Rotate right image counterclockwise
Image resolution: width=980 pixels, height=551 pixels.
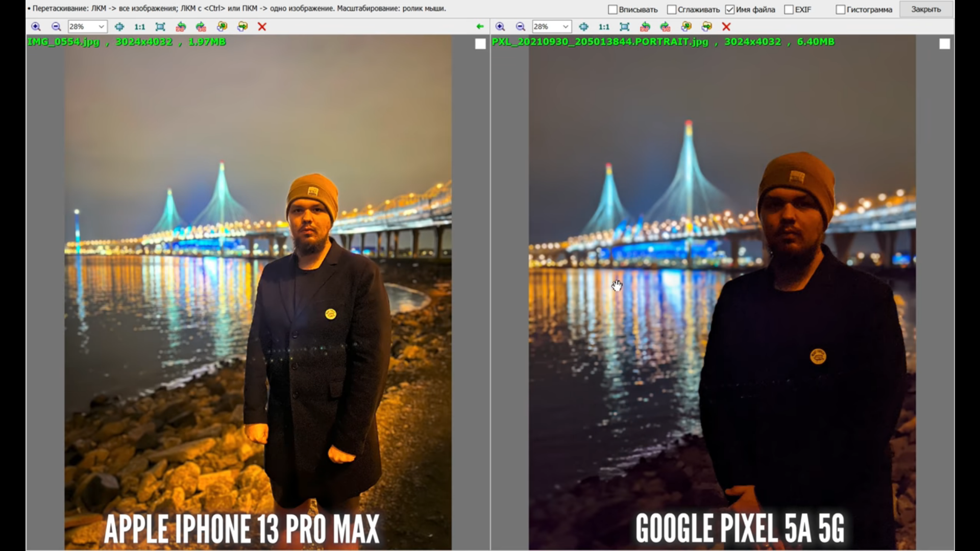click(x=645, y=27)
